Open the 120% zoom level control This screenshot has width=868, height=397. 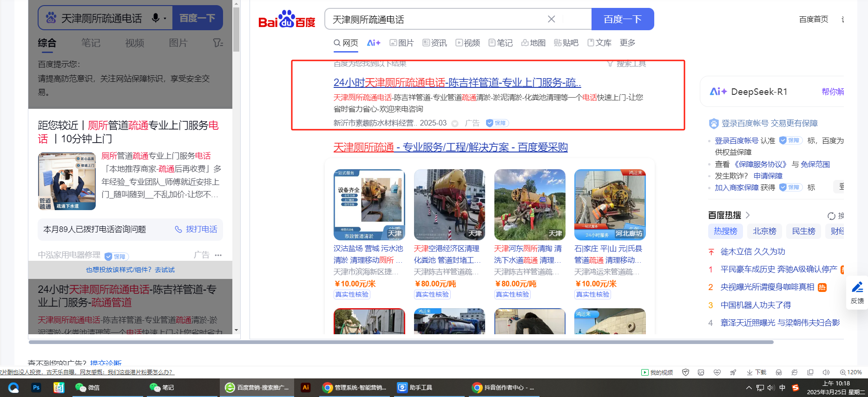click(851, 372)
